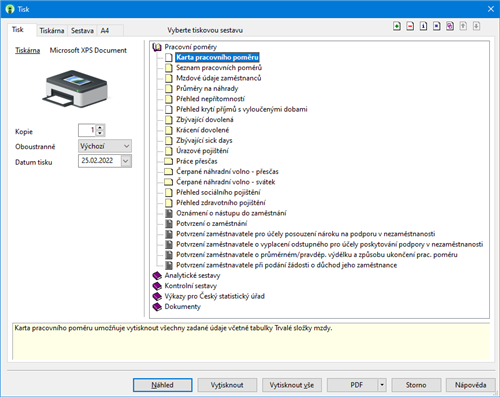Click the purple gears report settings icon
This screenshot has width=500, height=397.
pos(450,26)
